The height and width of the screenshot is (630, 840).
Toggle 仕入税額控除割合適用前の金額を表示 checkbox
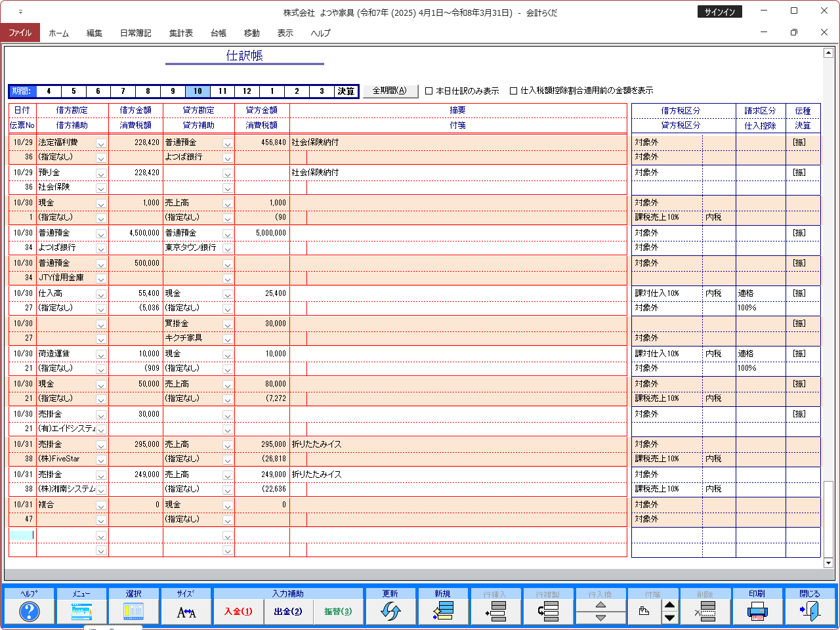[x=514, y=91]
